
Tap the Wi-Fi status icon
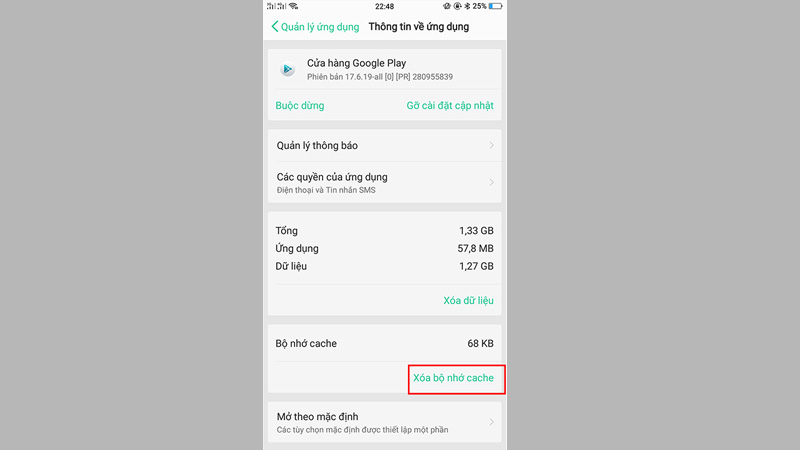pos(293,6)
